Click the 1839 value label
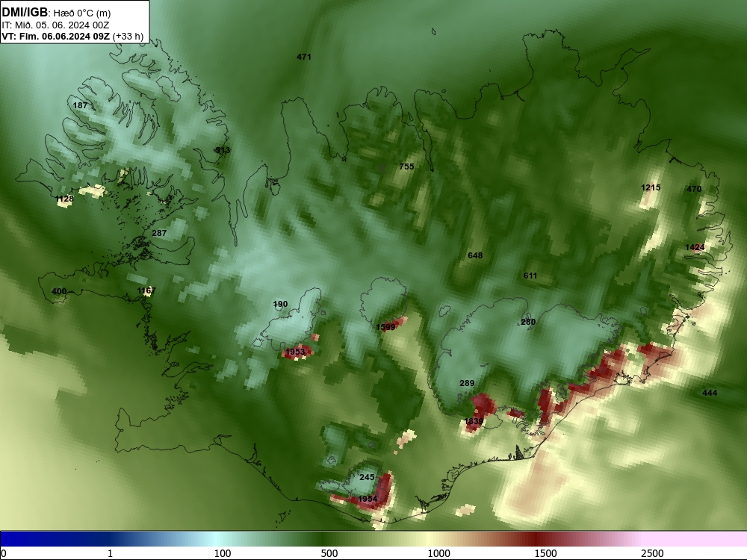The width and height of the screenshot is (747, 560). click(x=474, y=421)
